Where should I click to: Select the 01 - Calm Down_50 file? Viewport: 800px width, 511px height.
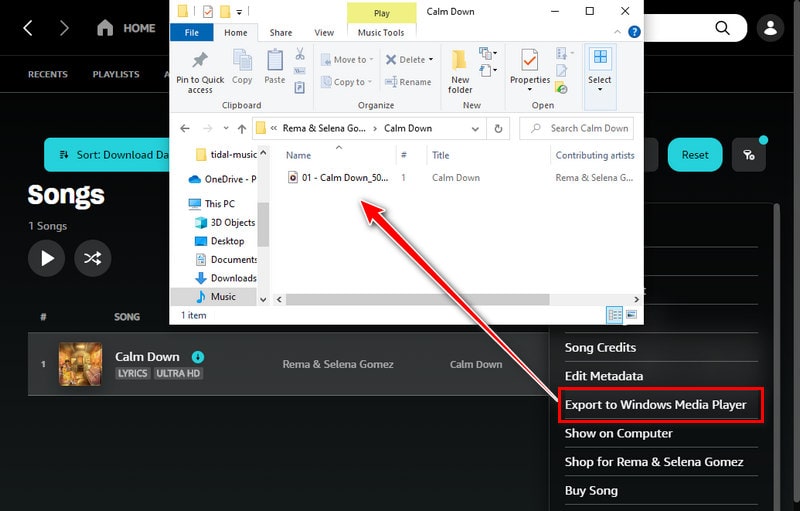click(x=338, y=177)
